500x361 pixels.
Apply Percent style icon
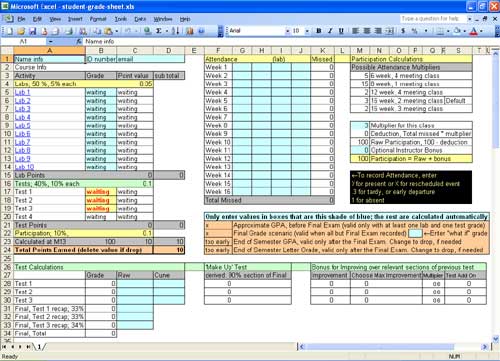click(414, 31)
